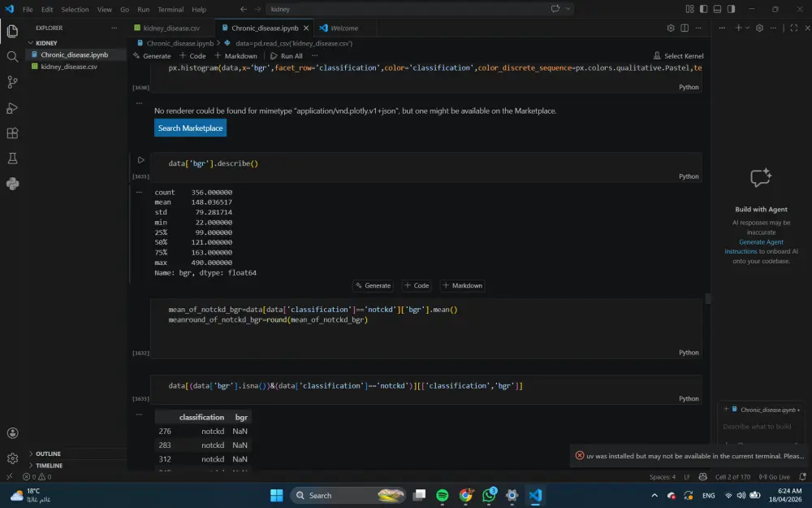
Task: Click the Run All icon in notebook toolbar
Action: coord(284,55)
